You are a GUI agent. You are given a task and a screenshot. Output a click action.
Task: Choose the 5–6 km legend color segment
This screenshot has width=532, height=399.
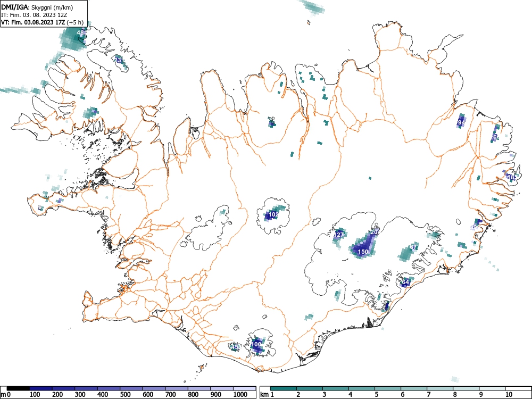tap(388, 388)
